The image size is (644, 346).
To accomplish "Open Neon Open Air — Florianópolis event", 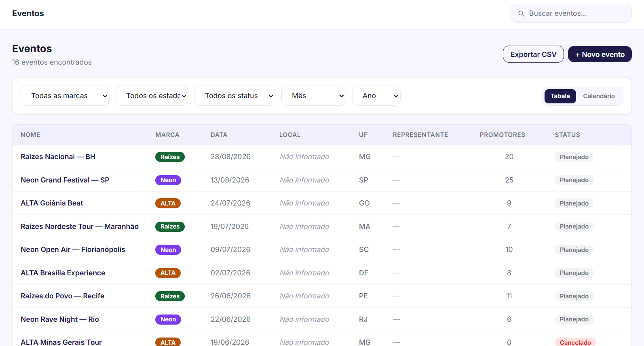I will (73, 250).
